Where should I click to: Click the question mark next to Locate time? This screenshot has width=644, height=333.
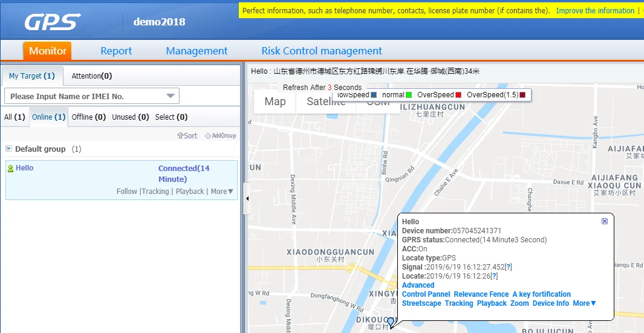tap(494, 276)
